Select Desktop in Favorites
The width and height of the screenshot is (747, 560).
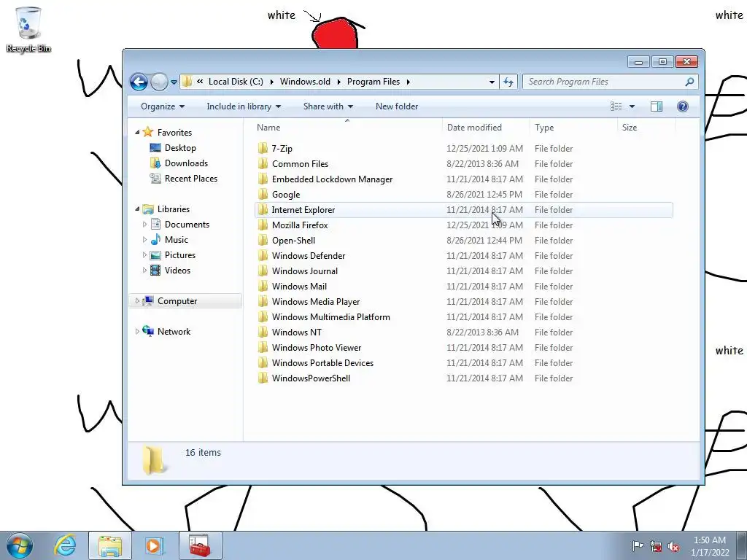coord(180,148)
